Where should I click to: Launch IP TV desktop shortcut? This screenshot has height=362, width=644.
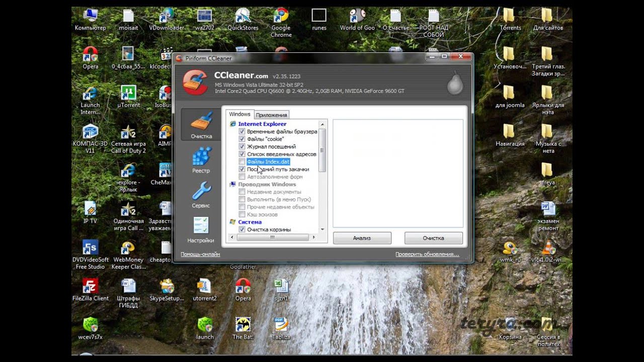click(x=90, y=213)
